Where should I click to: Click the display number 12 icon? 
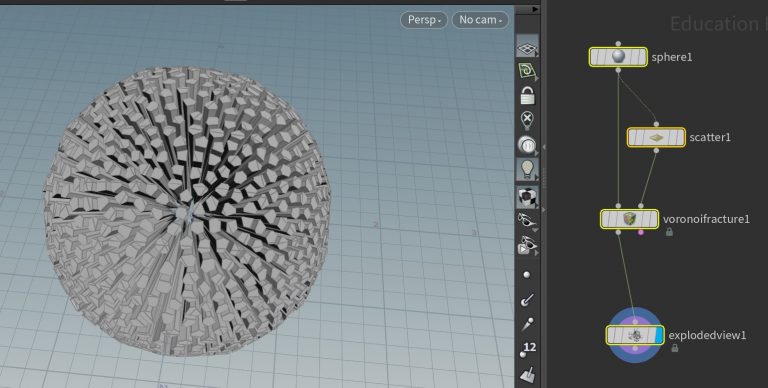tap(528, 349)
